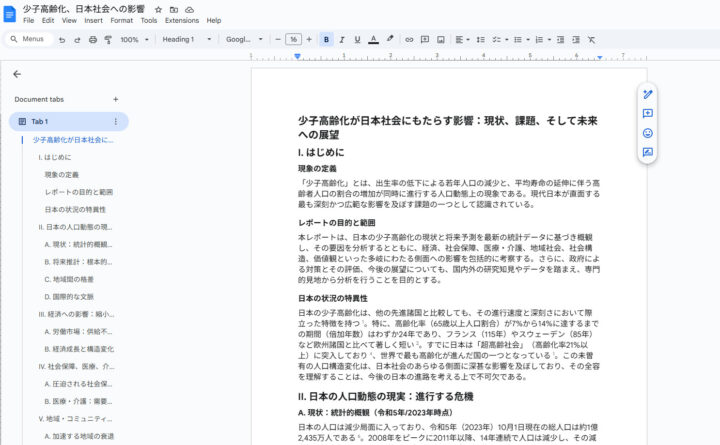This screenshot has width=720, height=445.
Task: Search the Menus box
Action: coord(28,39)
